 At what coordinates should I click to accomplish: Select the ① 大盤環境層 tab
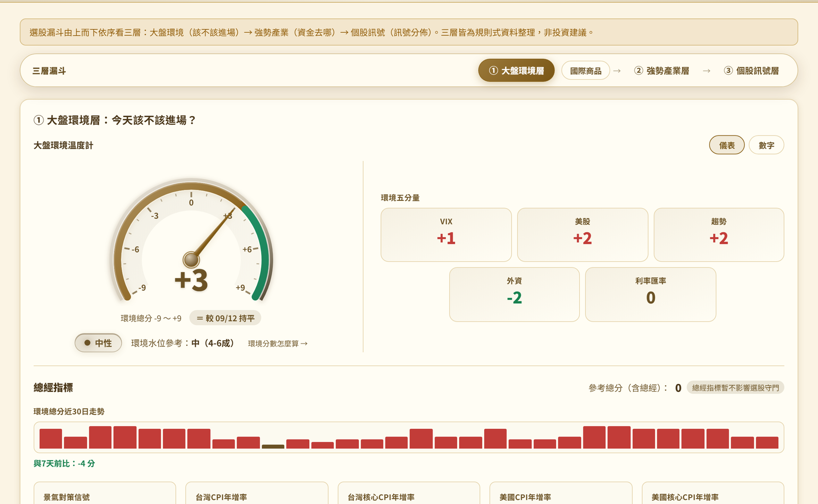tap(516, 71)
